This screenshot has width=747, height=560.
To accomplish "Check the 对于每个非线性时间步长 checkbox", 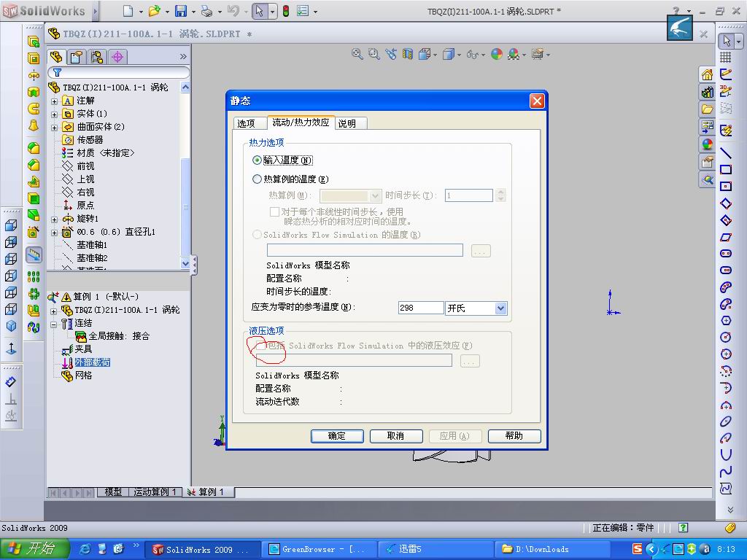I will pyautogui.click(x=274, y=211).
